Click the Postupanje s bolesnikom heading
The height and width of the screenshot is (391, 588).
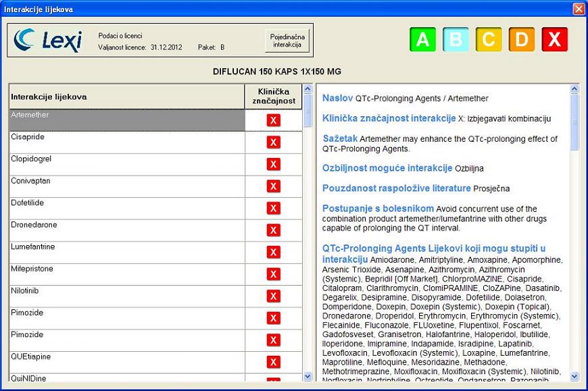coord(378,209)
